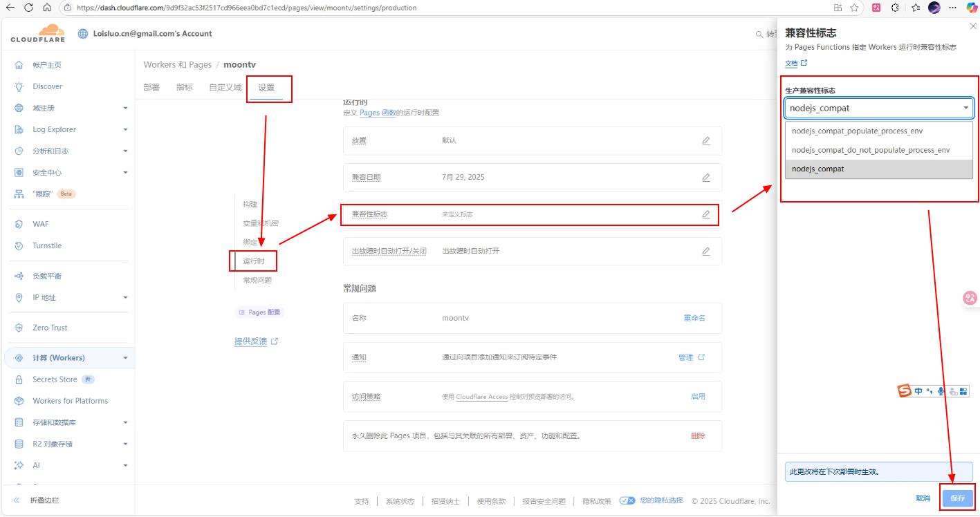Jump to 常规问题 settings section
This screenshot has width=980, height=517.
[257, 280]
